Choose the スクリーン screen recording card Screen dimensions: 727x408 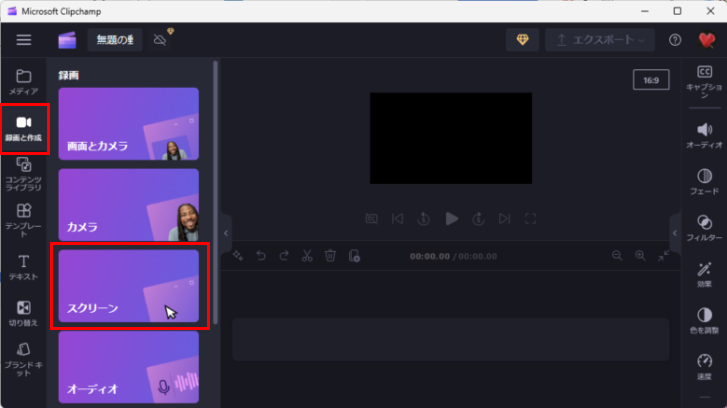point(128,284)
